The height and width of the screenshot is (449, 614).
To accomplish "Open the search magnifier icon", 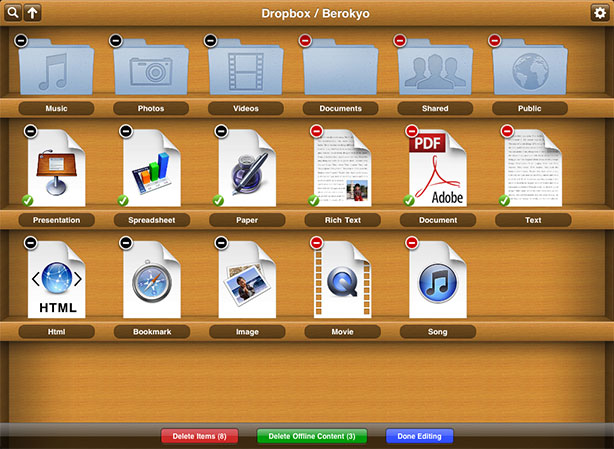I will tap(13, 13).
